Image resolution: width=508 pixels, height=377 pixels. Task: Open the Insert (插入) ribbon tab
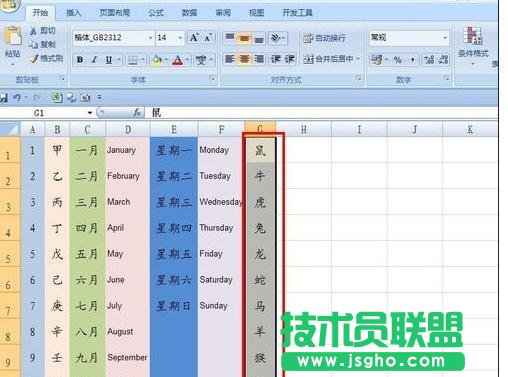pyautogui.click(x=73, y=13)
